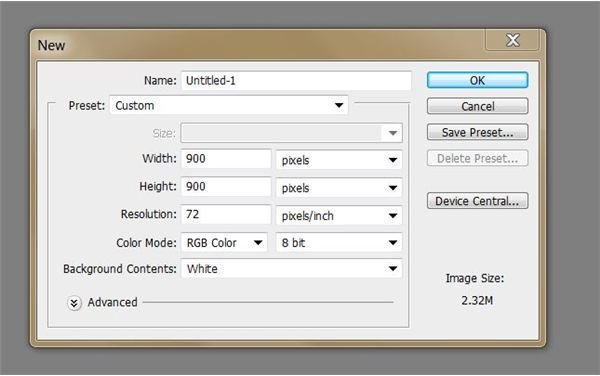
Task: Expand the Advanced options chevron icon
Action: pyautogui.click(x=74, y=303)
